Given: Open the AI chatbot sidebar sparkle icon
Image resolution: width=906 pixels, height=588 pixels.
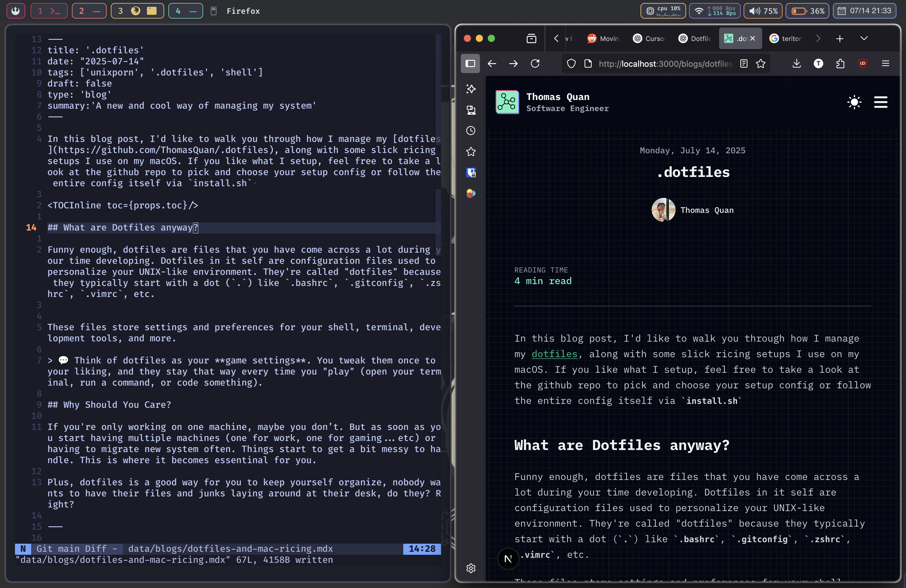Looking at the screenshot, I should point(471,89).
